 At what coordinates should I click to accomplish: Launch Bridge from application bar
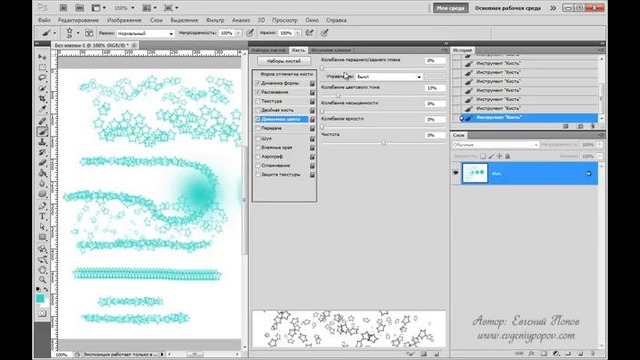(x=63, y=8)
